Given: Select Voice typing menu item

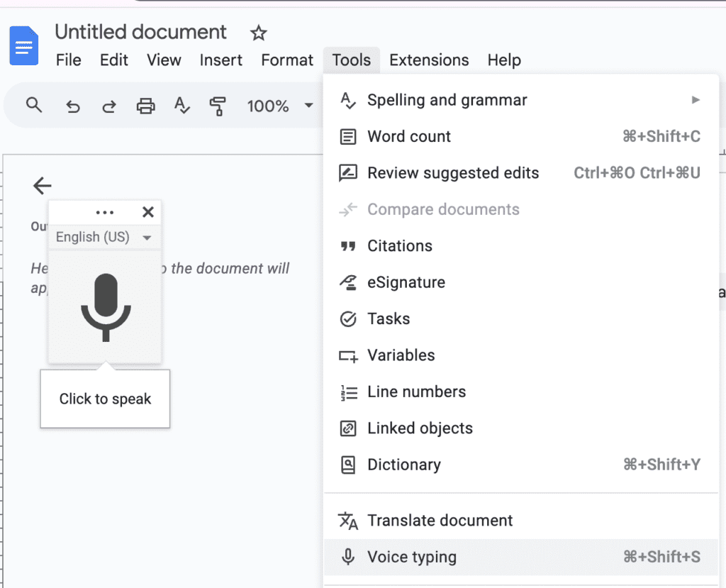Looking at the screenshot, I should click(x=411, y=557).
